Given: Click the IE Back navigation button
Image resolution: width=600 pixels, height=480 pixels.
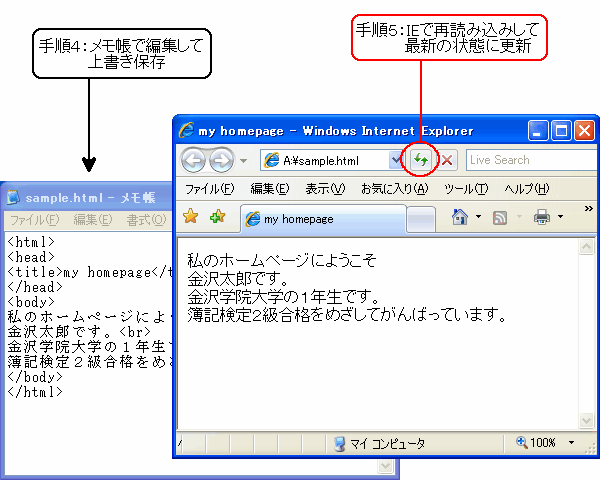Looking at the screenshot, I should pyautogui.click(x=193, y=160).
